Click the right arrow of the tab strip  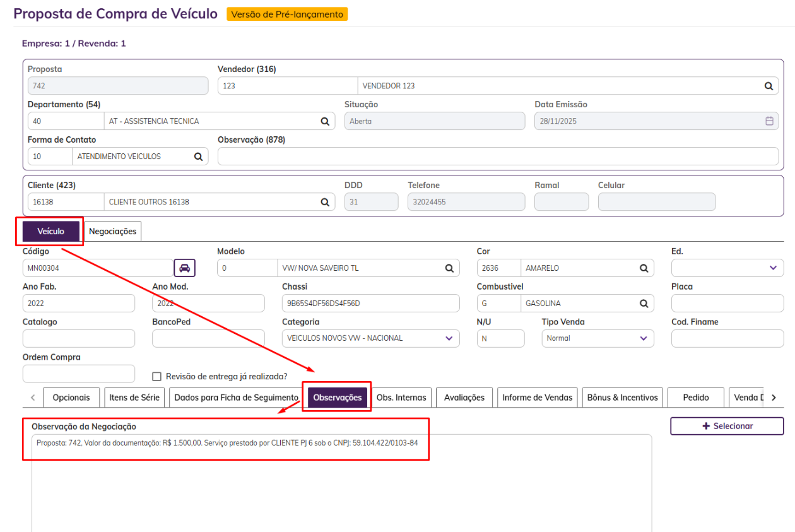pyautogui.click(x=774, y=398)
